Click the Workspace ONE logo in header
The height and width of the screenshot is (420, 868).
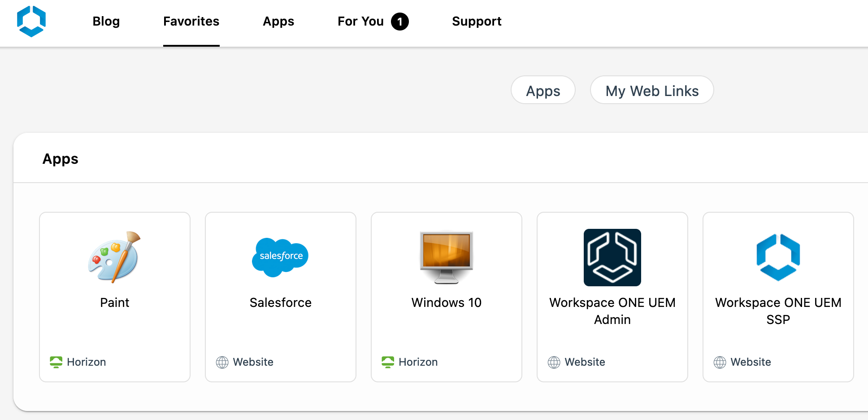[31, 21]
